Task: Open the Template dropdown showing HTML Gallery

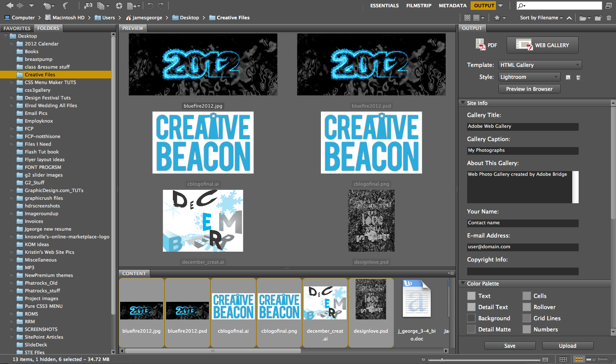Action: (x=540, y=65)
